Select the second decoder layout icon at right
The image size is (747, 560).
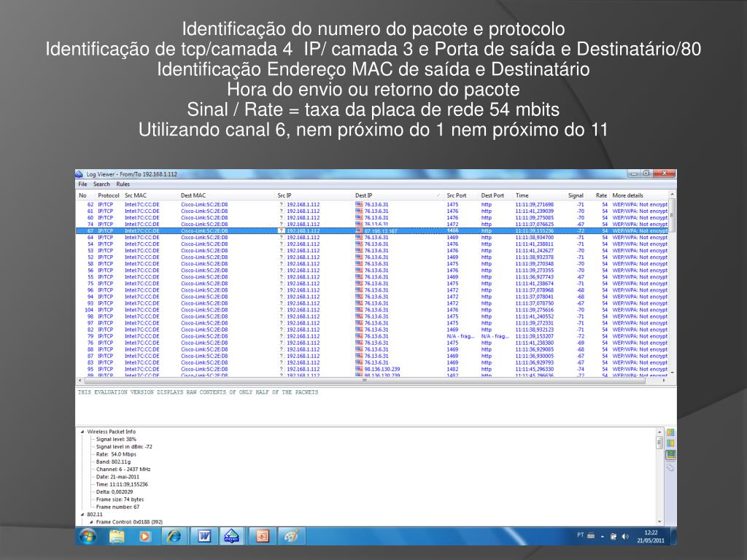tap(670, 443)
